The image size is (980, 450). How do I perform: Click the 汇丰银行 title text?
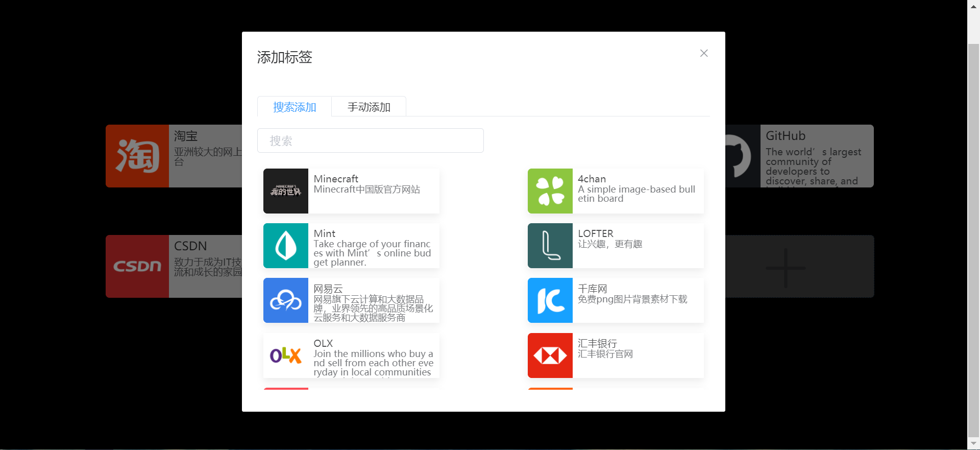(597, 343)
